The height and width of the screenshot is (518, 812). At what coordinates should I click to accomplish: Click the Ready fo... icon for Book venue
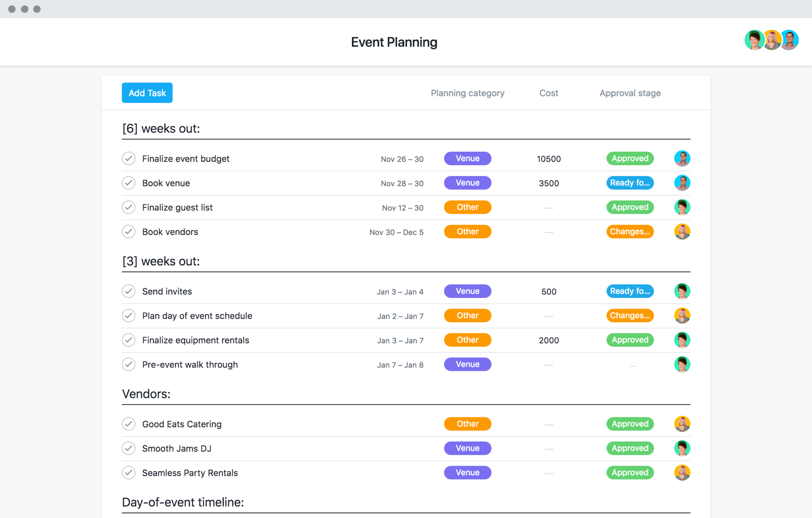[x=629, y=182]
